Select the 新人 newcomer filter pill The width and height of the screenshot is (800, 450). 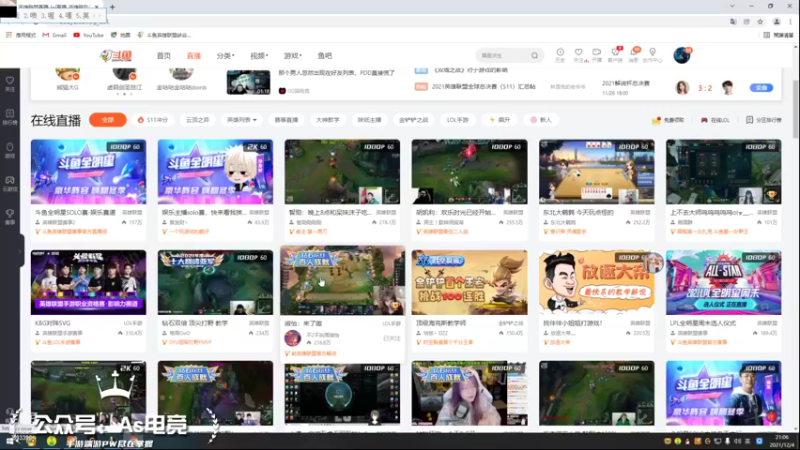(541, 120)
